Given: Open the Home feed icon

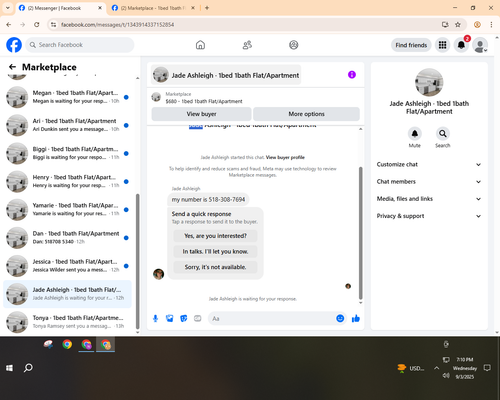Looking at the screenshot, I should (200, 45).
